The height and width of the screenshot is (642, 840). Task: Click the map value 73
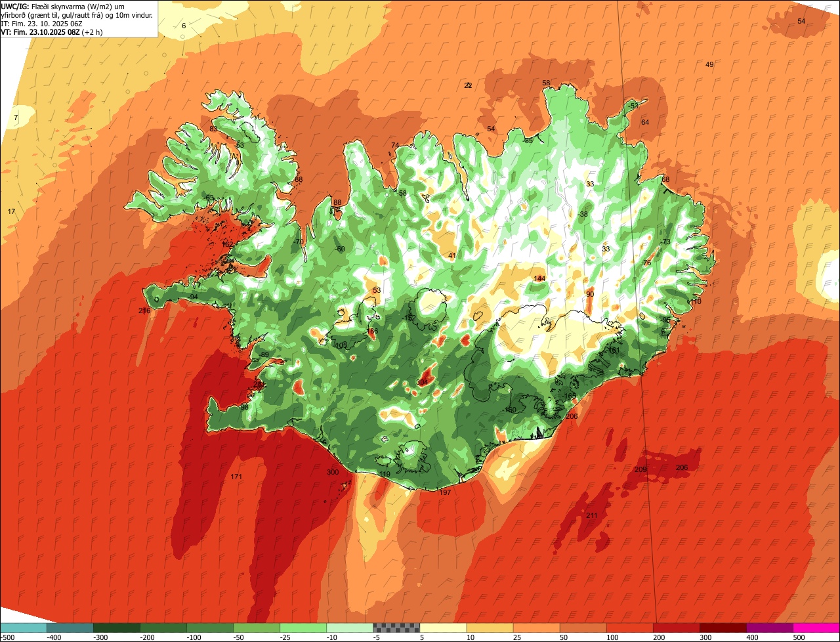point(667,242)
